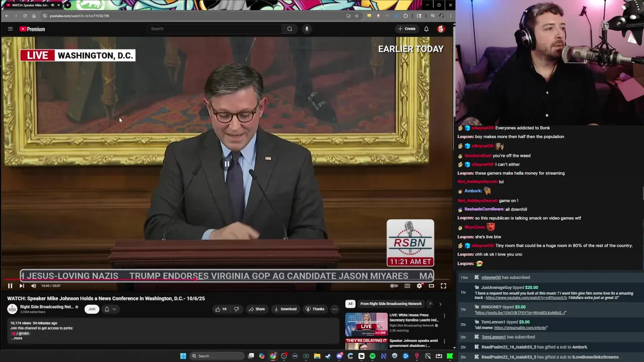Select the WATCH: Speaker Mike Johnson tab
This screenshot has height=362, width=644.
[x=33, y=5]
